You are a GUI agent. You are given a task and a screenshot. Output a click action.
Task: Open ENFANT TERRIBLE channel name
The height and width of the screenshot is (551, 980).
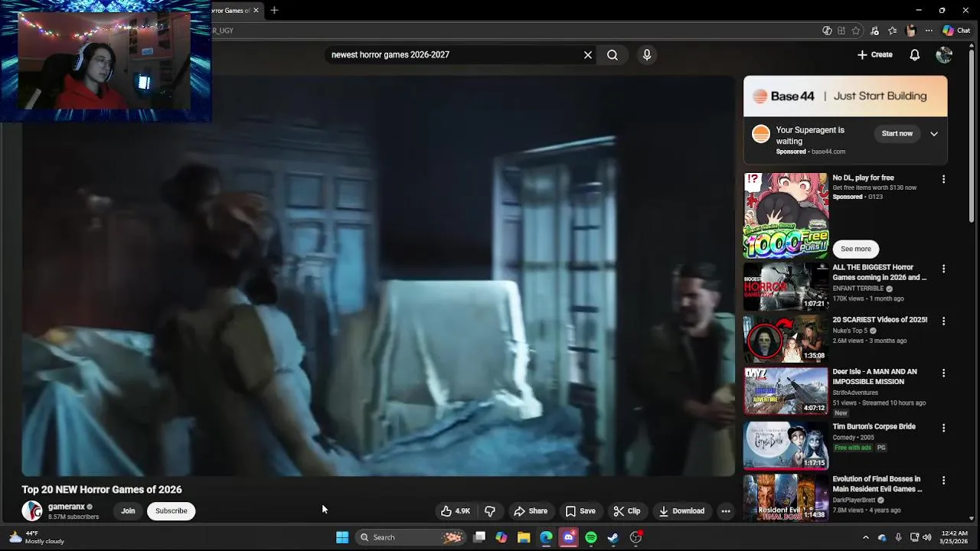pyautogui.click(x=857, y=289)
